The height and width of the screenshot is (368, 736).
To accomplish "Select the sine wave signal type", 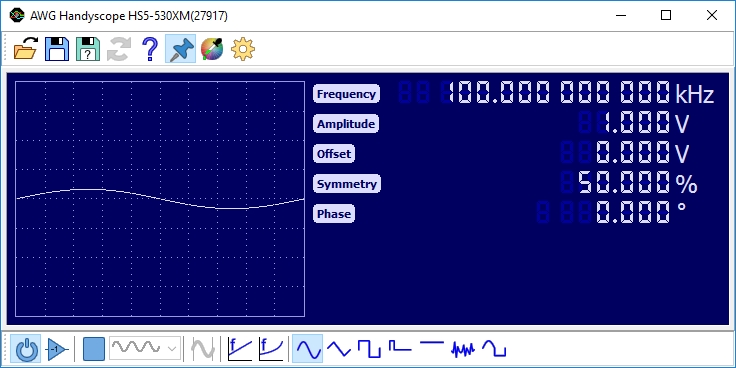I will [307, 349].
